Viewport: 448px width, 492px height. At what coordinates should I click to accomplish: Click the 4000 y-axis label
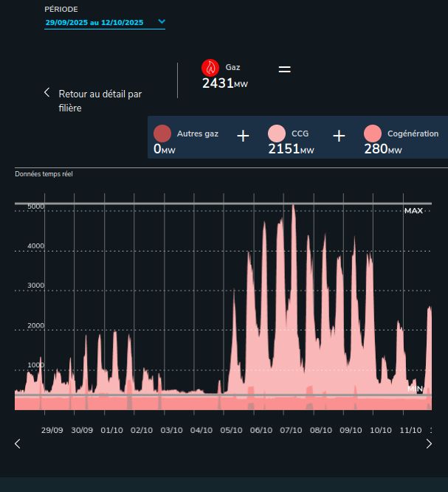pyautogui.click(x=35, y=246)
